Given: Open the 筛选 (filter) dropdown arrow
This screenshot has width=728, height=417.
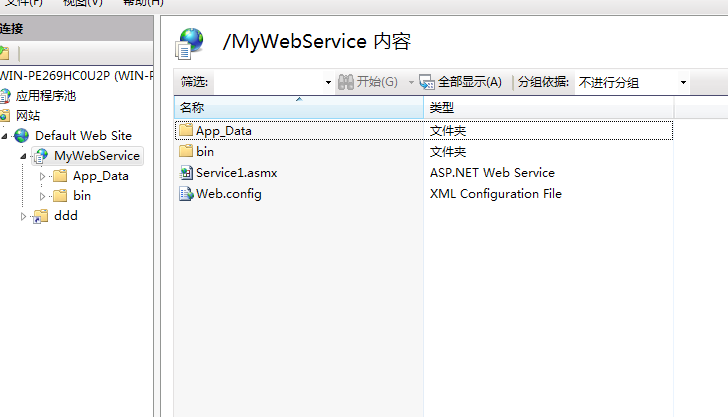Looking at the screenshot, I should coord(328,82).
